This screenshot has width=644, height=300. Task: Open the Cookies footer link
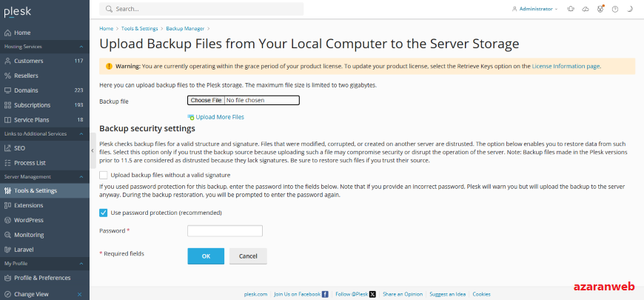[x=481, y=294]
